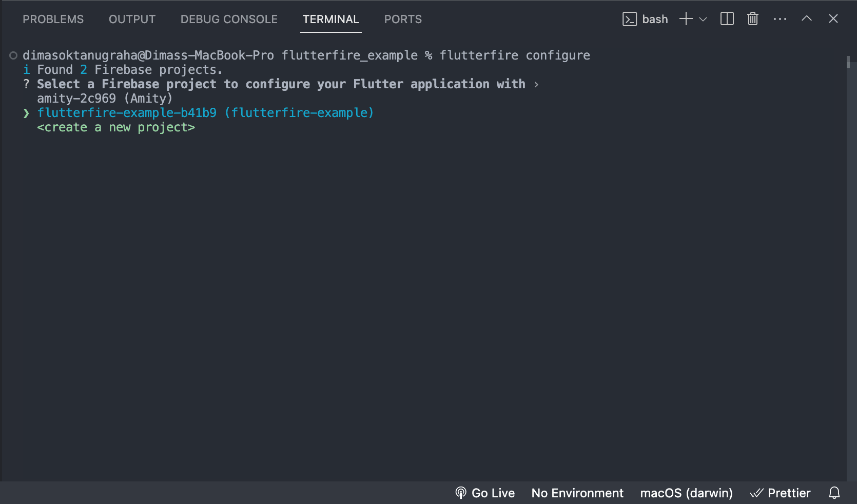Screen dimensions: 857x504
Task: Select flutterfire-example-b41b9 project option
Action: click(x=205, y=113)
